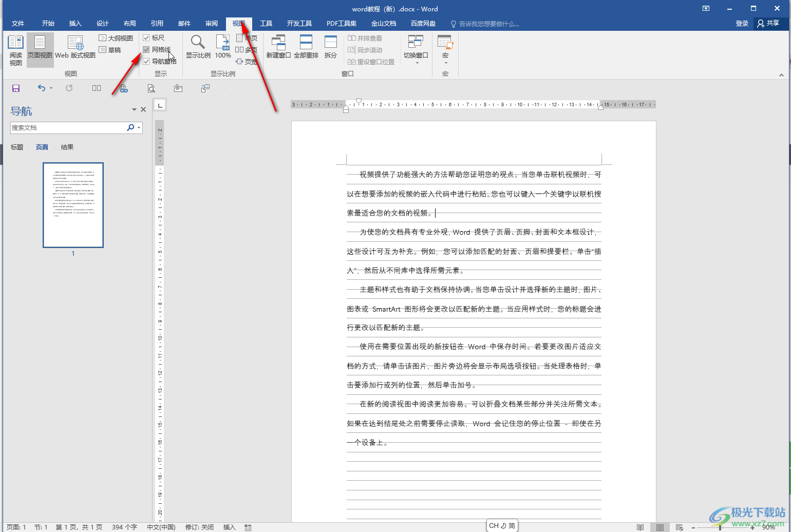The image size is (791, 532).
Task: Choose Multiple Pages zoom (多页)
Action: [247, 50]
